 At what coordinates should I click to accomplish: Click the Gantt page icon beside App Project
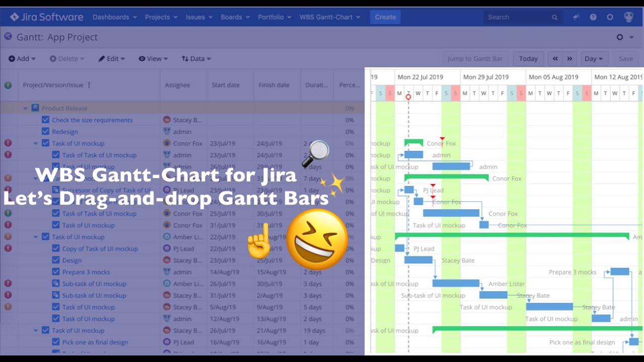[8, 37]
